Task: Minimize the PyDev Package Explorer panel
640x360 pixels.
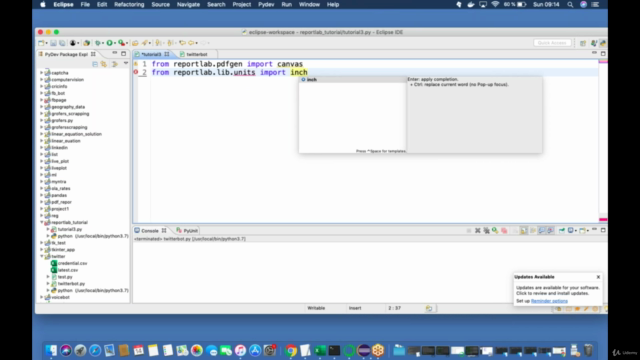Action: click(115, 53)
